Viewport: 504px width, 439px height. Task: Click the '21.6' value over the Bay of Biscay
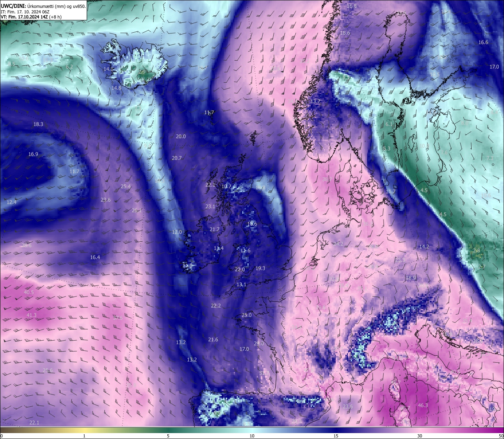[213, 339]
